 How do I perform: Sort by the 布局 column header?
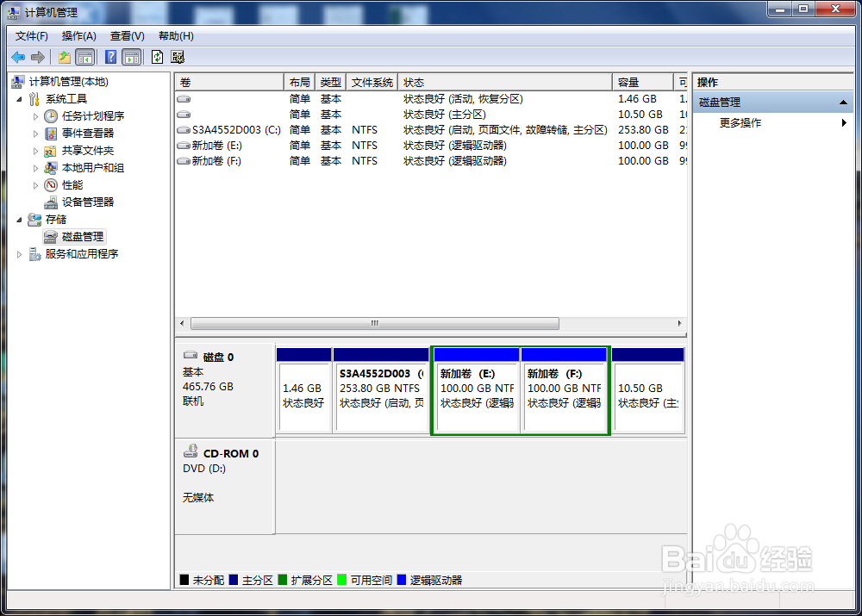[300, 83]
